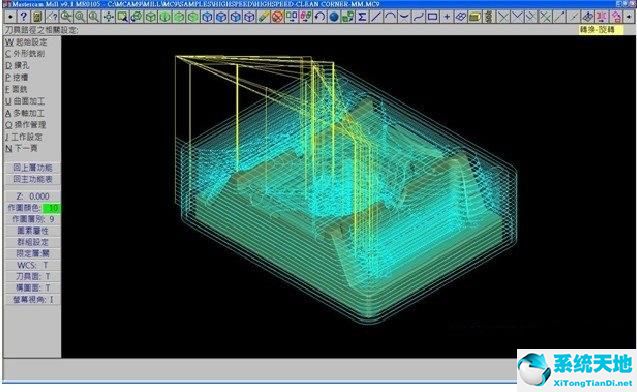Viewport: 637px width, 392px height.
Task: Open the 曲面加工 (surface machining) menu item
Action: [x=25, y=101]
